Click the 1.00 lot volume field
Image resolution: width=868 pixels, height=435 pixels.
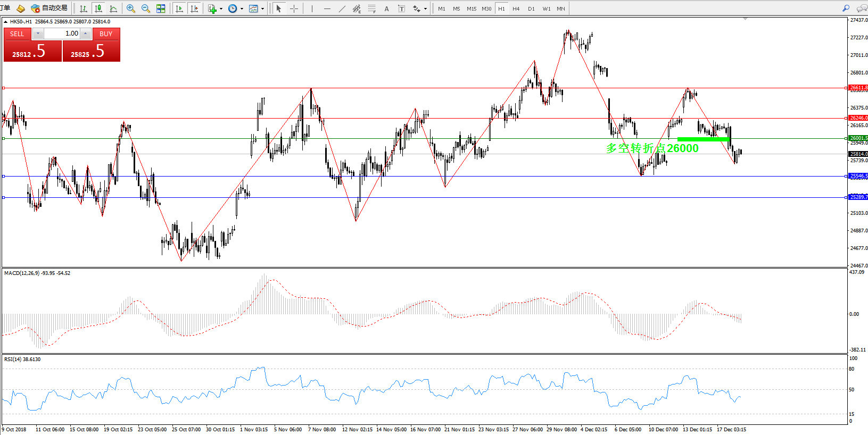pos(62,34)
